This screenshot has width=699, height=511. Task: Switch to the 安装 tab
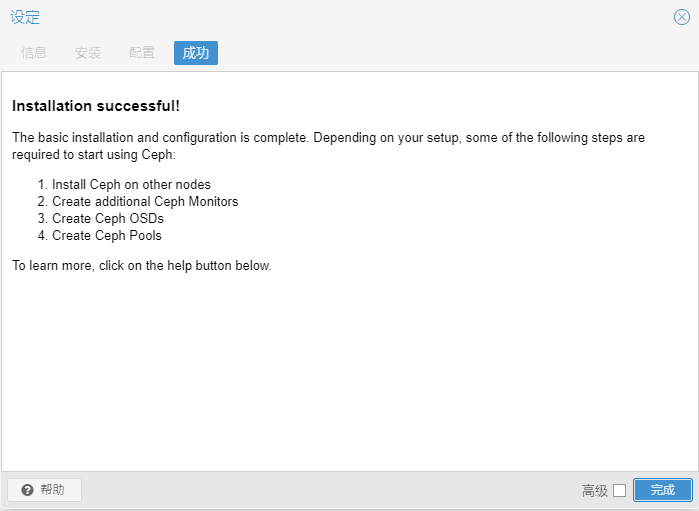click(88, 53)
